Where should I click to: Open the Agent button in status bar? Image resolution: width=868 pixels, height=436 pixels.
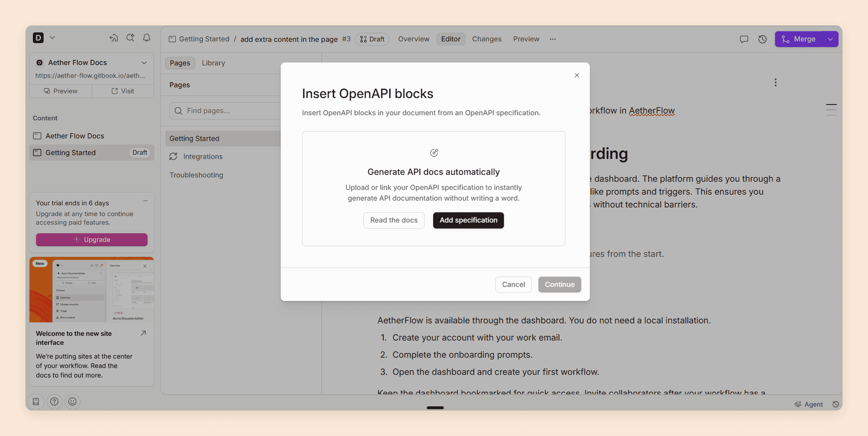coord(809,404)
